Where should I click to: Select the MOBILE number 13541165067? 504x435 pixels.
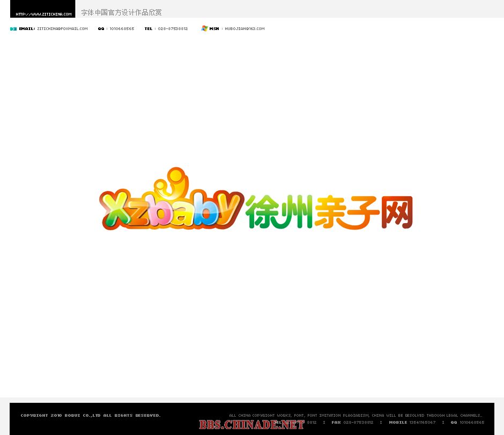[423, 423]
